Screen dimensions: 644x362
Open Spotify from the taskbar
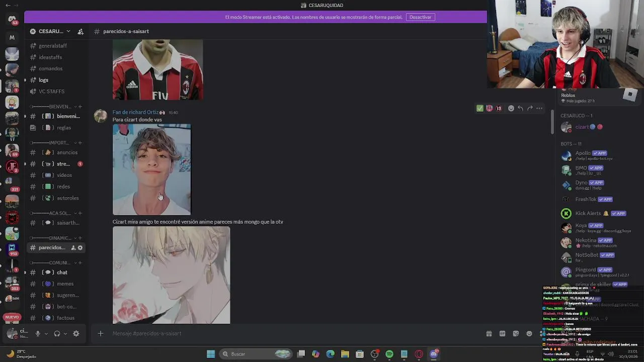tap(389, 354)
